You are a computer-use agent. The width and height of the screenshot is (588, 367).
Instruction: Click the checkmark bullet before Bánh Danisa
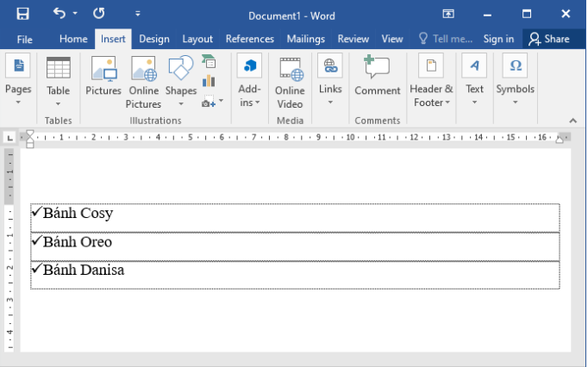tap(36, 269)
